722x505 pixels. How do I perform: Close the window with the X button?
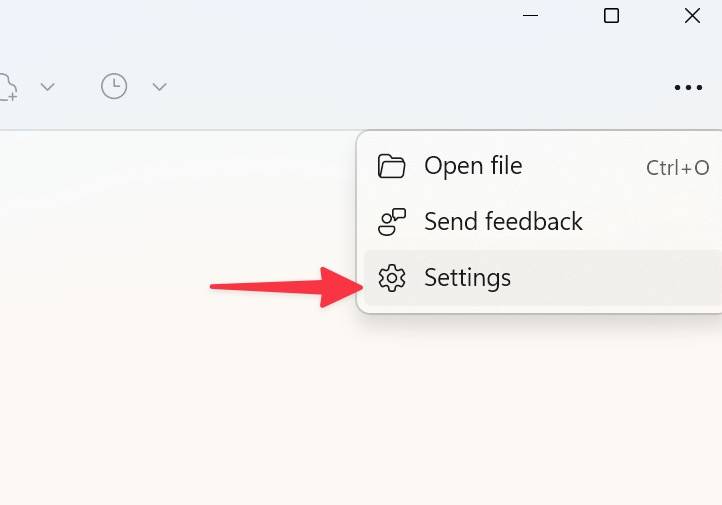click(x=692, y=16)
